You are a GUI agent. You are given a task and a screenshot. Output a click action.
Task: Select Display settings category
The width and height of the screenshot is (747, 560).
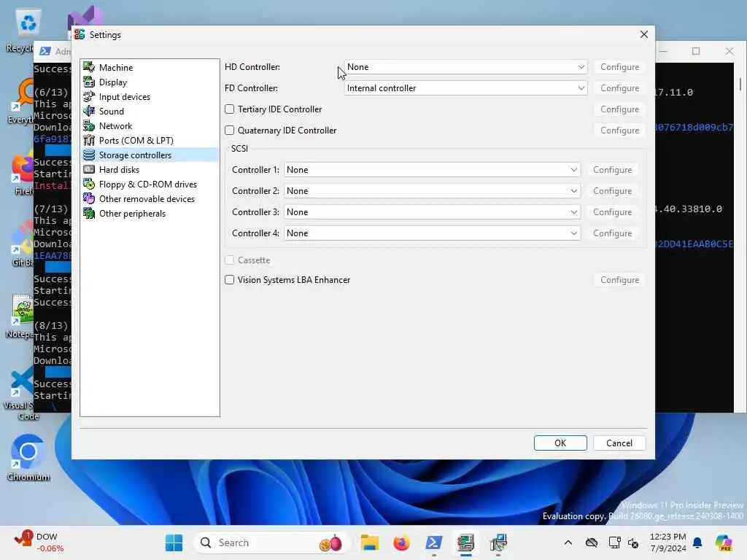tap(113, 82)
